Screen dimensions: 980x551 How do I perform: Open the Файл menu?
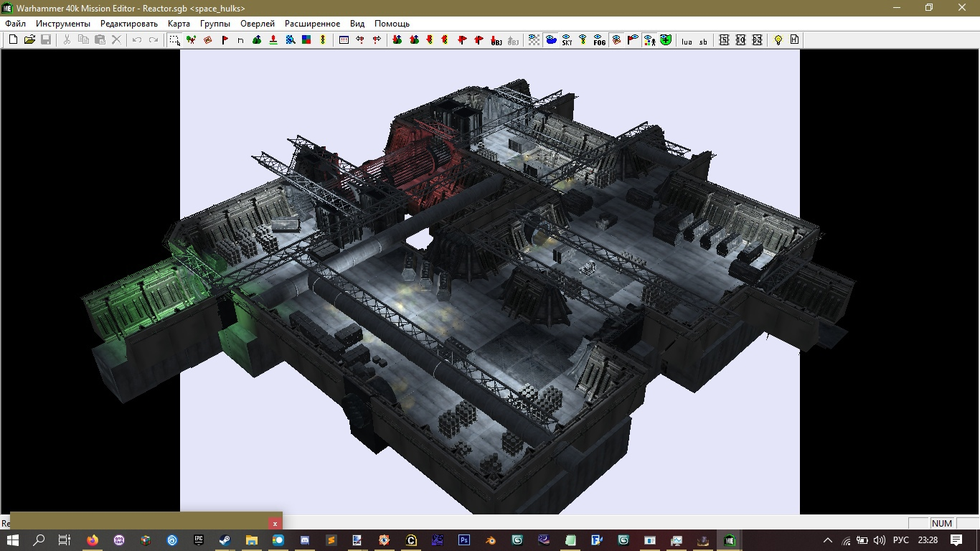pyautogui.click(x=15, y=24)
